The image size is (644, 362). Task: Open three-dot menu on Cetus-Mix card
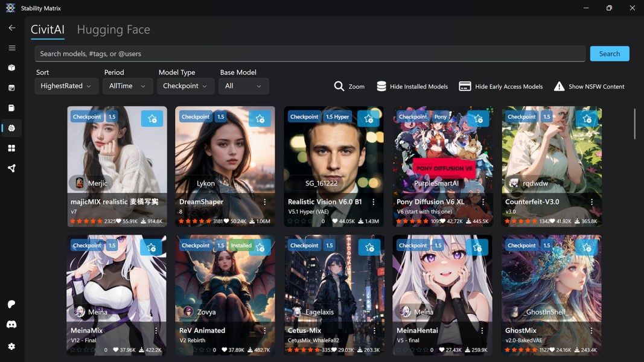374,331
